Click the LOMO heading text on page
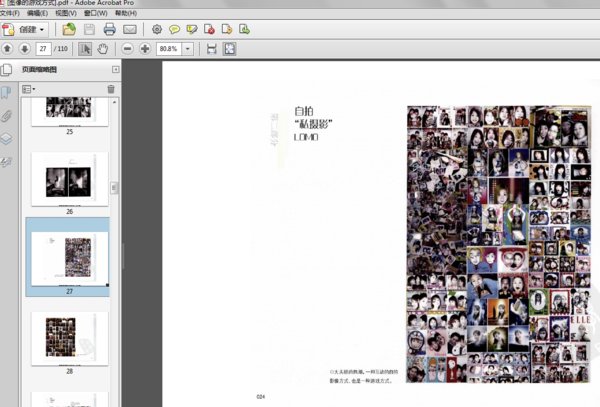The image size is (600, 407). (306, 137)
